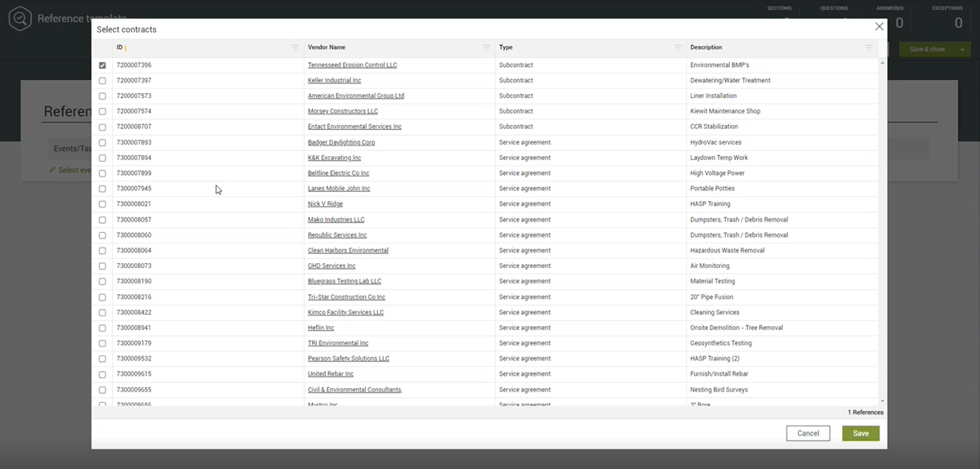Cancel the contract selection
Image resolution: width=980 pixels, height=469 pixels.
[x=808, y=433]
